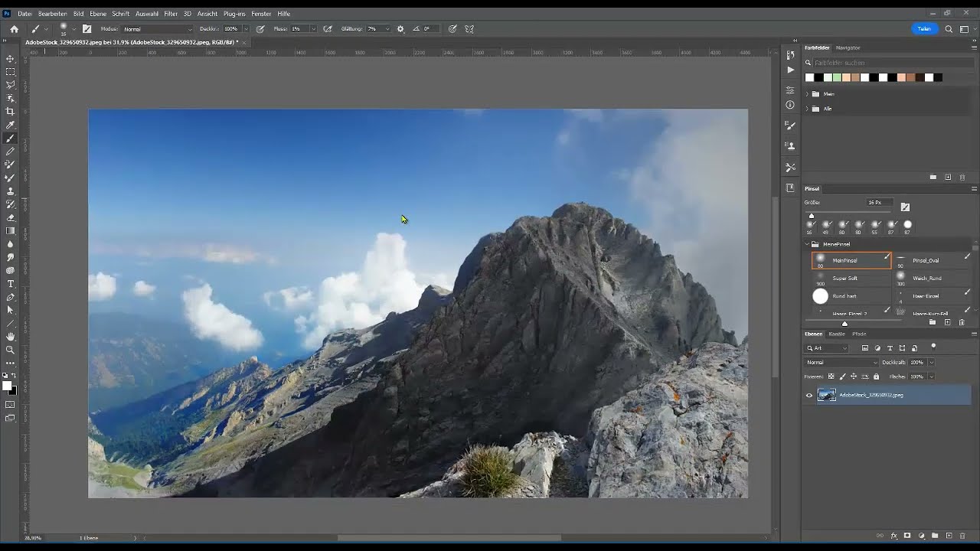The width and height of the screenshot is (980, 551).
Task: Toggle lock all padlock icon
Action: pos(876,377)
